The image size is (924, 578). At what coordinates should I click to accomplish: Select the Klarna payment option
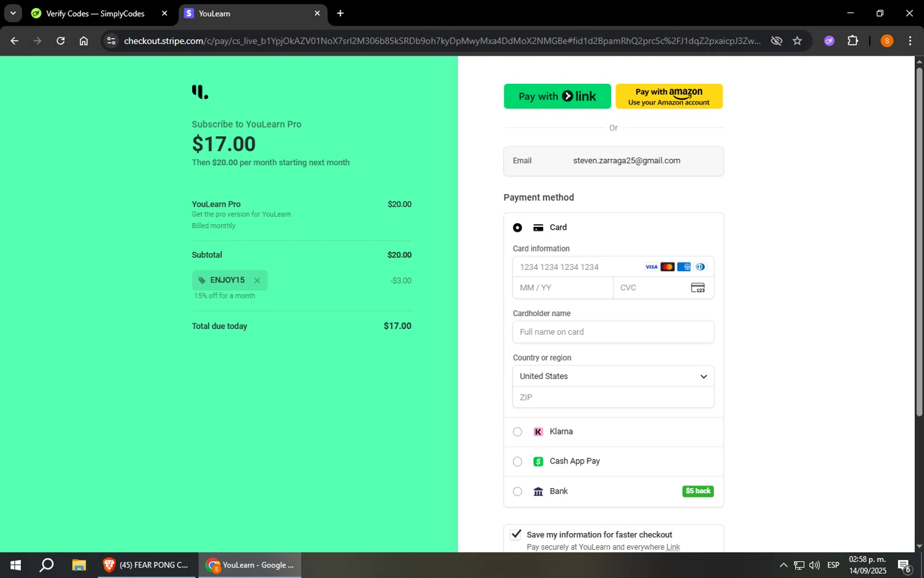517,432
